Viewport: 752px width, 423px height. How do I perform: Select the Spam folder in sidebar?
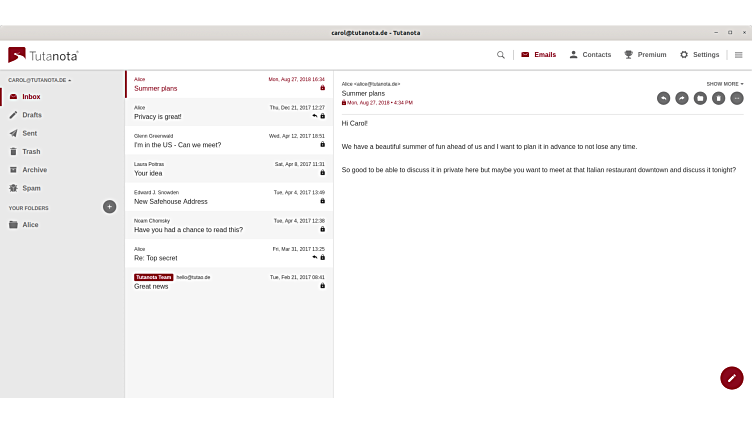[31, 188]
